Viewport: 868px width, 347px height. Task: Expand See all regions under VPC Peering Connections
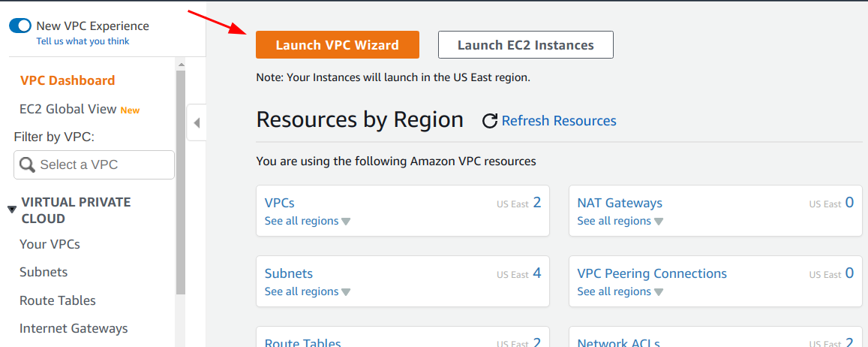tap(620, 291)
